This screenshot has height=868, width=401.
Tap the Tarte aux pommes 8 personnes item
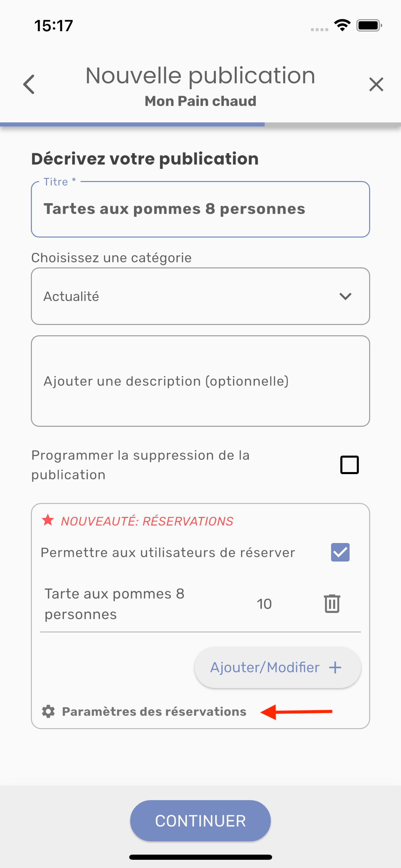point(115,604)
